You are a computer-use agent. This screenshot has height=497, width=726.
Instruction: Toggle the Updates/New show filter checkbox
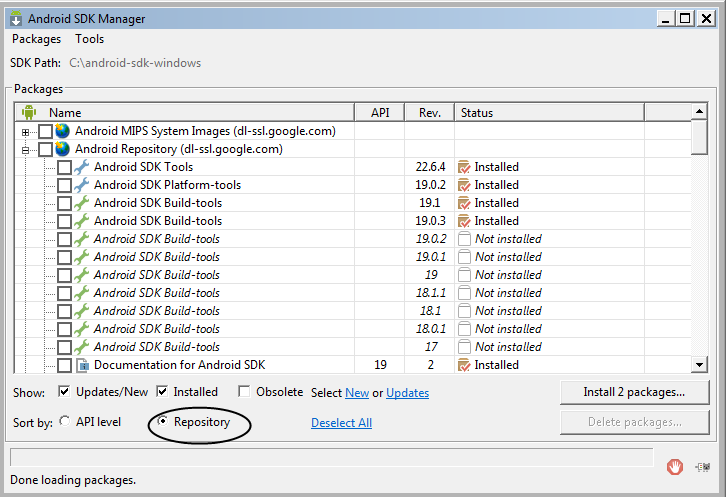tap(64, 391)
